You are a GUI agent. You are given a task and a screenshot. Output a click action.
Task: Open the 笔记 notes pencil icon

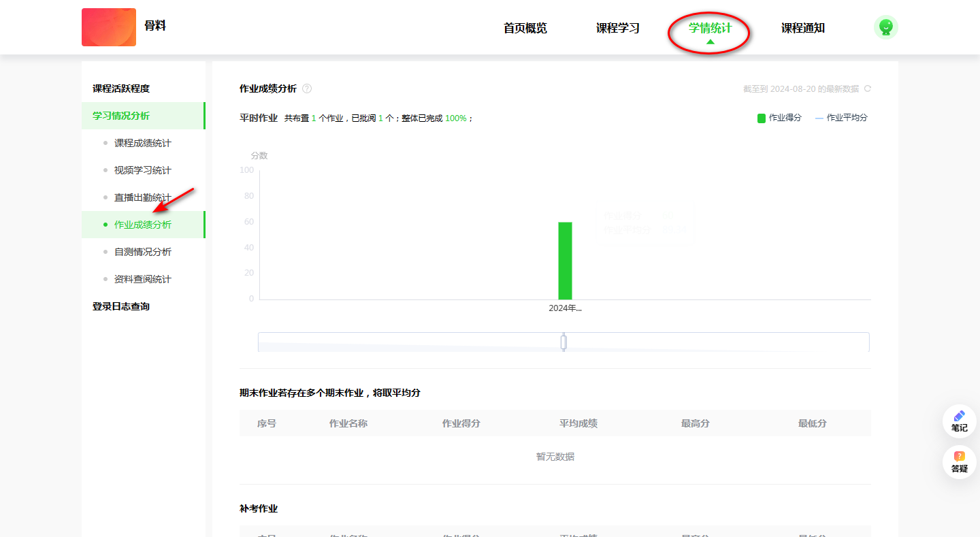point(960,416)
